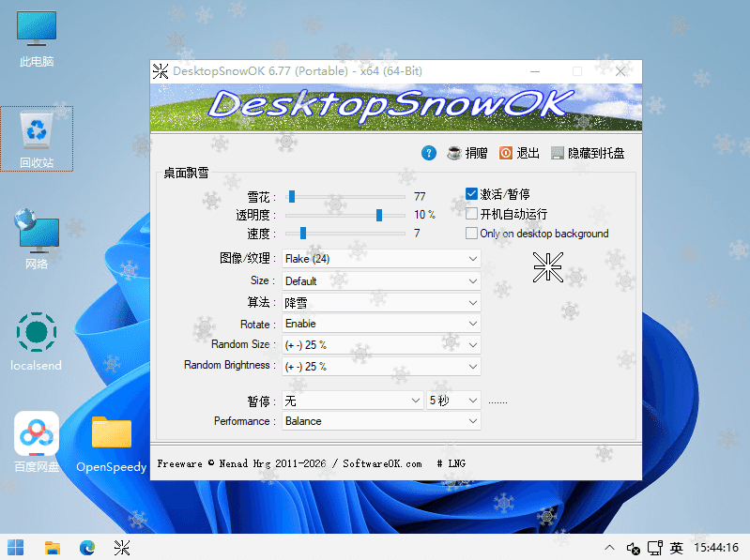Screen dimensions: 750x560
Task: Click the dotted ....... button beside 5 秒
Action: click(x=497, y=401)
